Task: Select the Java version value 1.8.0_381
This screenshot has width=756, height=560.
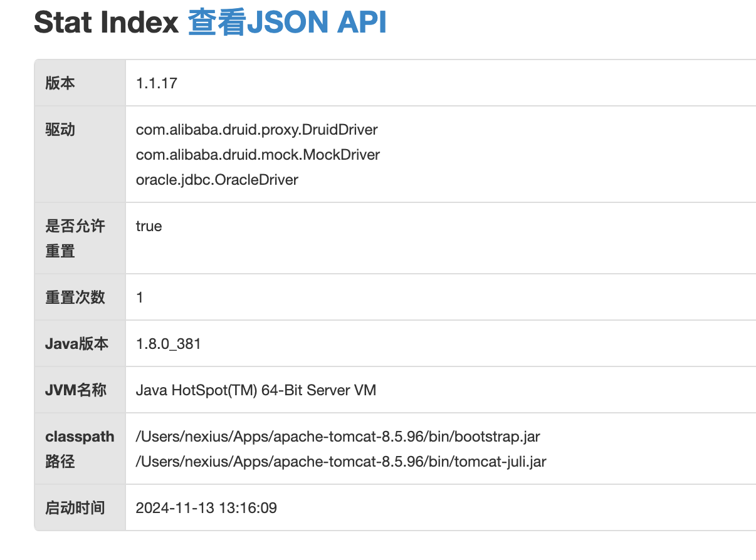Action: click(168, 344)
